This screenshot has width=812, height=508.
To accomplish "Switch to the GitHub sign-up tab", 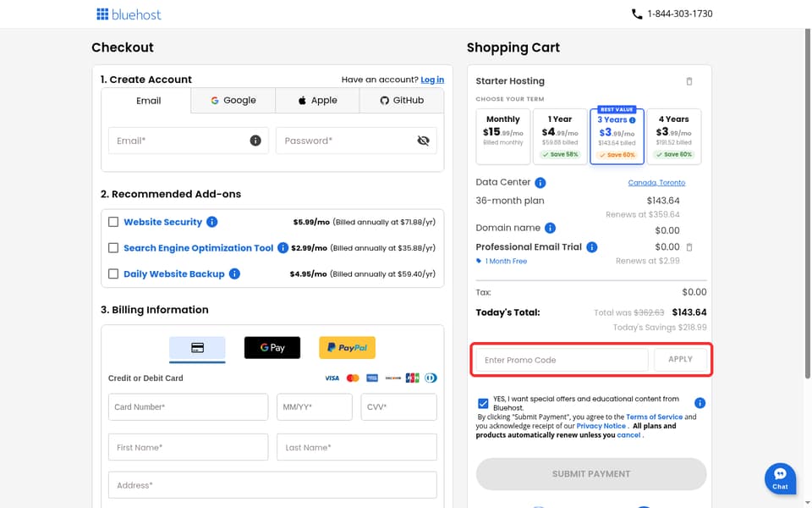I will 402,101.
